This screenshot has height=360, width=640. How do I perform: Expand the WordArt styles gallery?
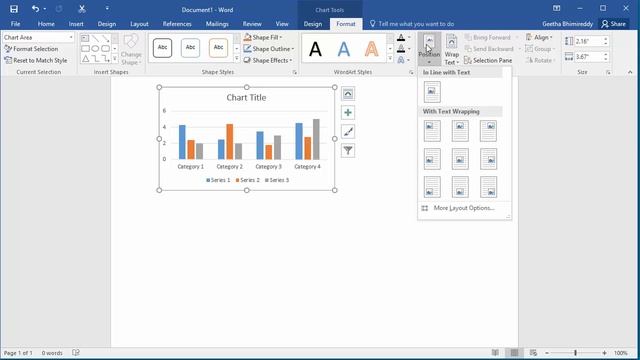pyautogui.click(x=390, y=59)
